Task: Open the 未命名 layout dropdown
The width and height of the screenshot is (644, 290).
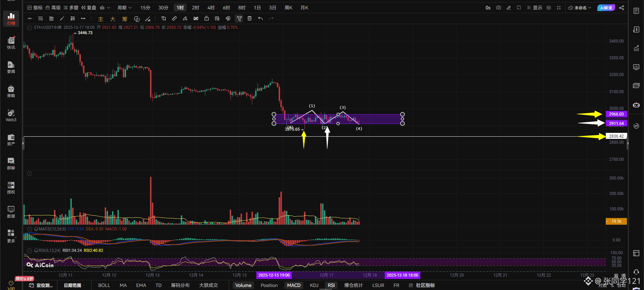Action: pos(580,7)
